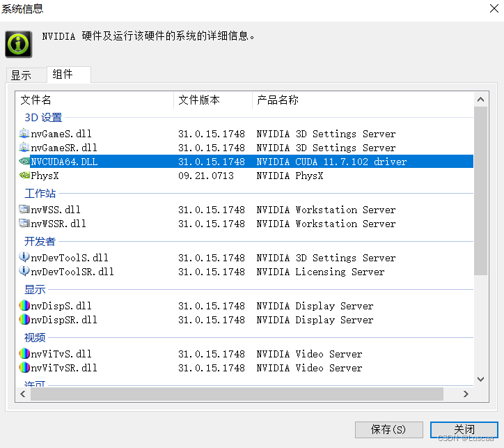The height and width of the screenshot is (448, 504).
Task: Click the nvDispS.dll rainbow icon
Action: [24, 306]
